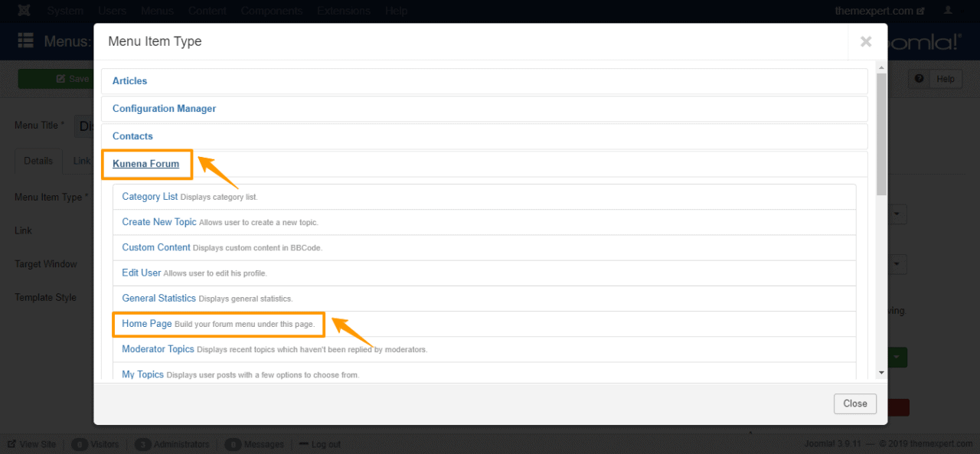Click the dialog's vertical scrollbar thumb

(x=881, y=134)
